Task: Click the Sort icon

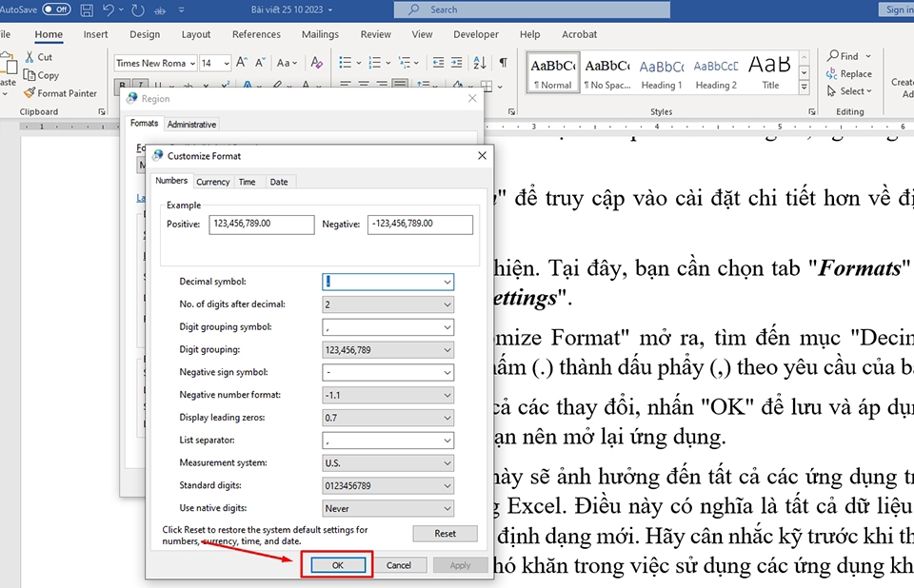Action: [x=480, y=63]
